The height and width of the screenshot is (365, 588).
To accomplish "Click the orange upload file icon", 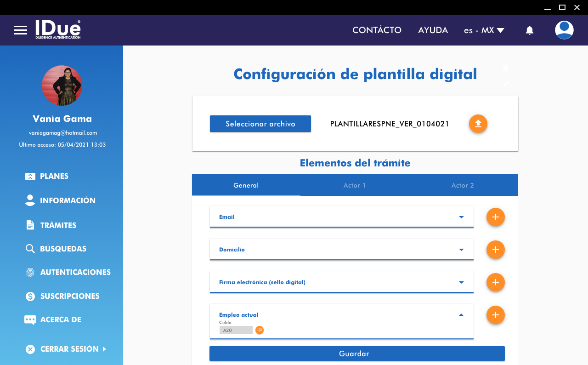I will 478,124.
